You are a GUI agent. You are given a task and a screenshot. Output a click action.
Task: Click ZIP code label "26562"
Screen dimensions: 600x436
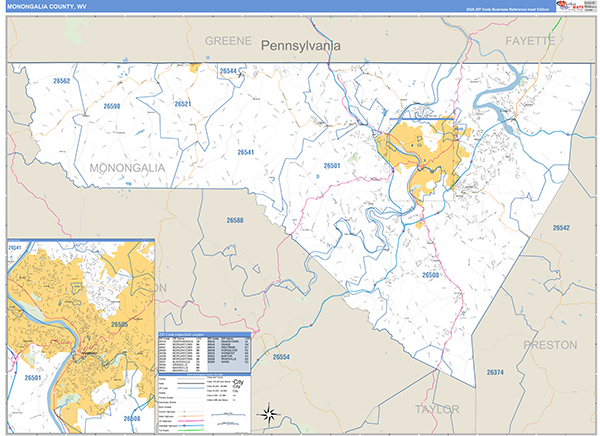pyautogui.click(x=62, y=81)
